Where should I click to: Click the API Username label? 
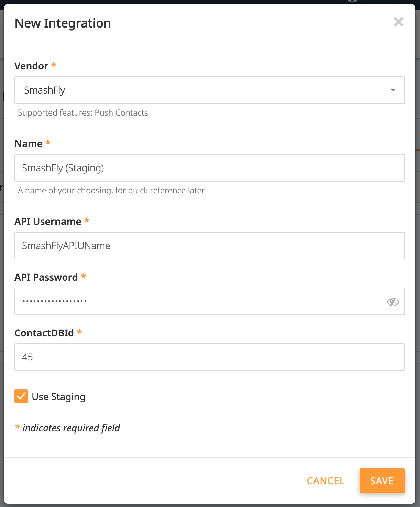tap(48, 222)
